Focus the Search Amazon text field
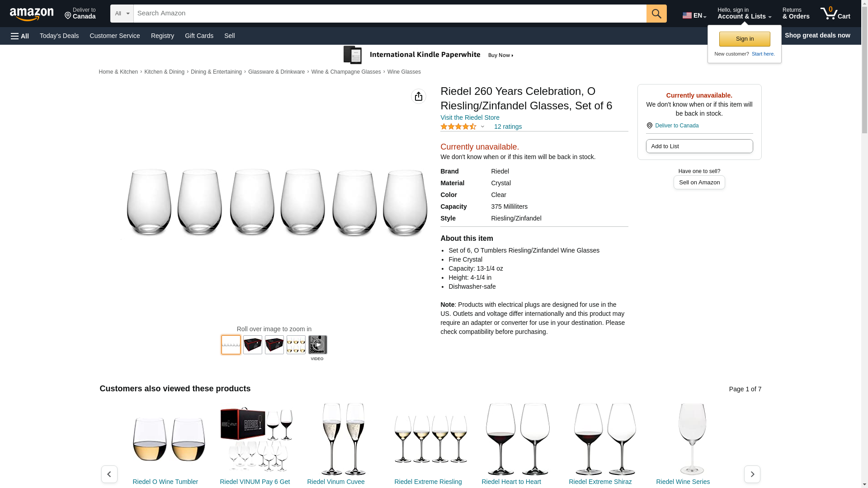 pyautogui.click(x=389, y=14)
